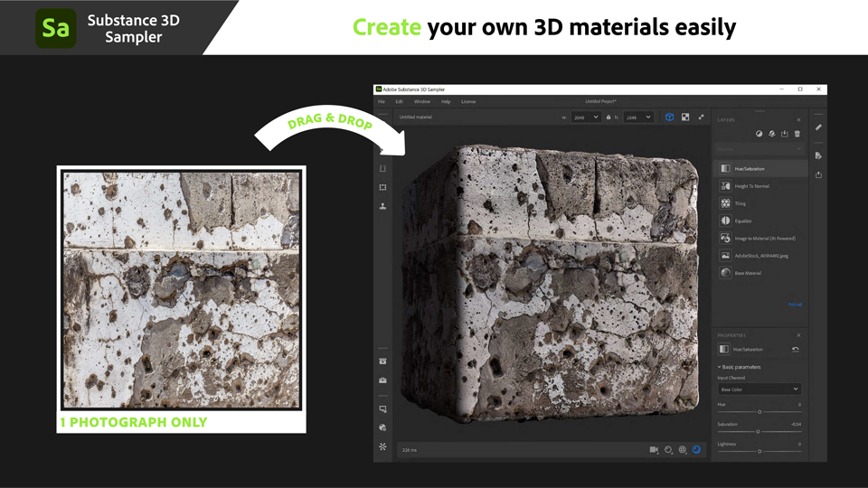The width and height of the screenshot is (868, 488).
Task: Open the ruler measure icon in right sidebar
Action: point(818,127)
